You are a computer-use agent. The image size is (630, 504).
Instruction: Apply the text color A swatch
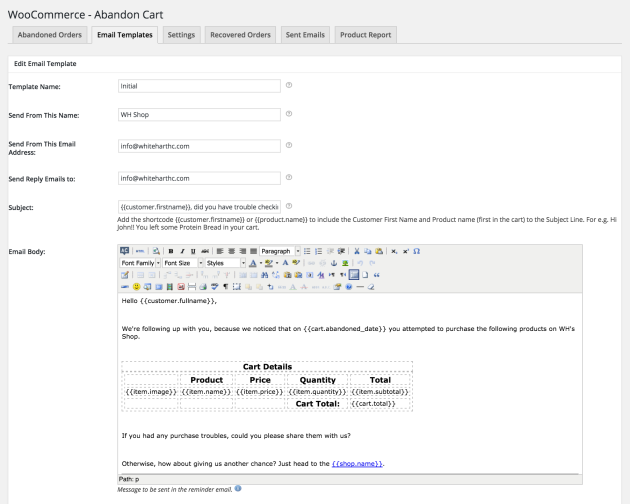253,263
